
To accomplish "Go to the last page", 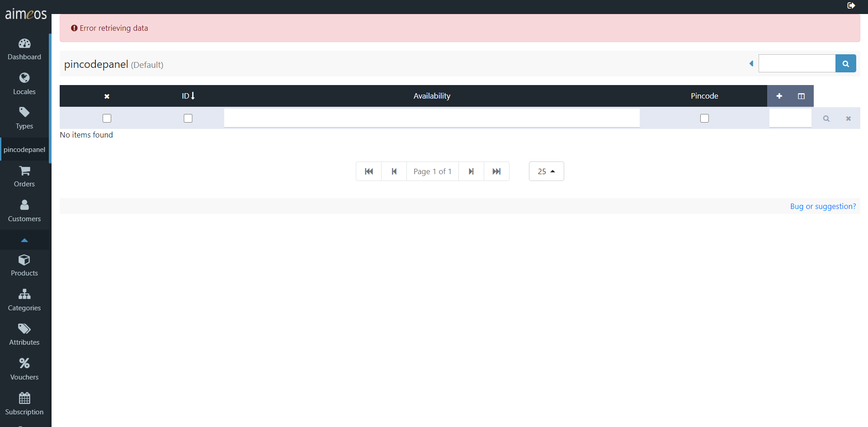I will coord(496,171).
